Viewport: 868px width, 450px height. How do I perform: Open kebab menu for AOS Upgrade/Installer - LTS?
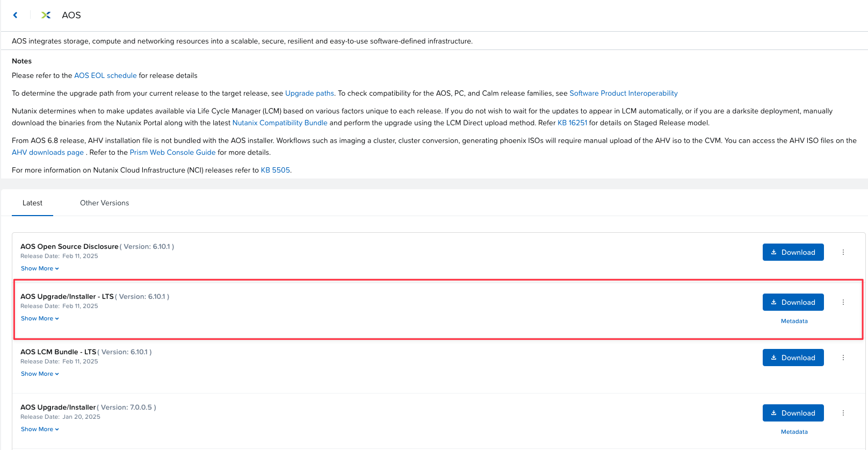[x=843, y=302]
